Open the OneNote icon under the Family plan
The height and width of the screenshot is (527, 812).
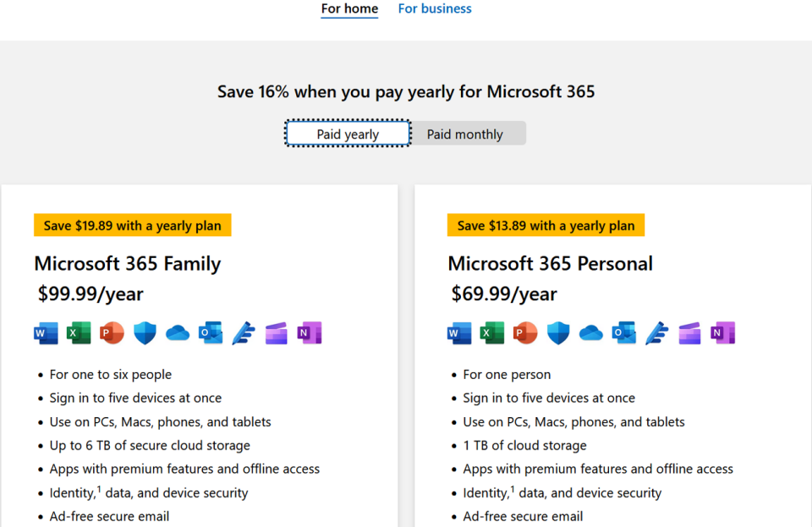coord(309,332)
